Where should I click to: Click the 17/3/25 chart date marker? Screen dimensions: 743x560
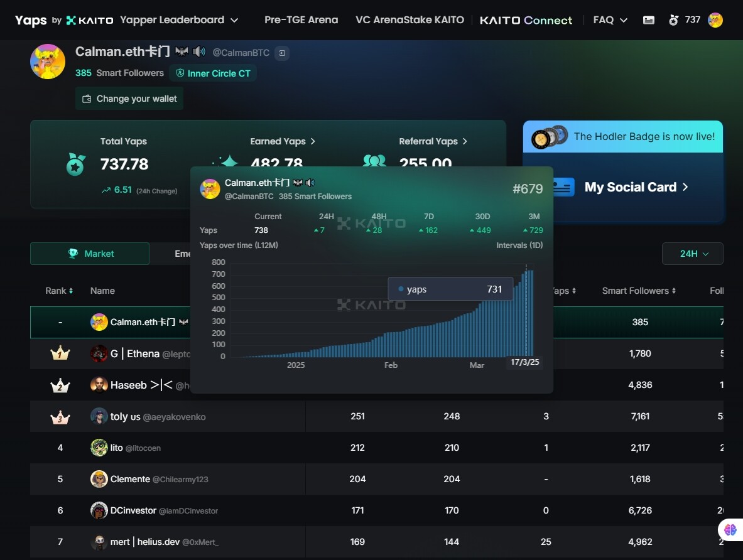pyautogui.click(x=524, y=362)
